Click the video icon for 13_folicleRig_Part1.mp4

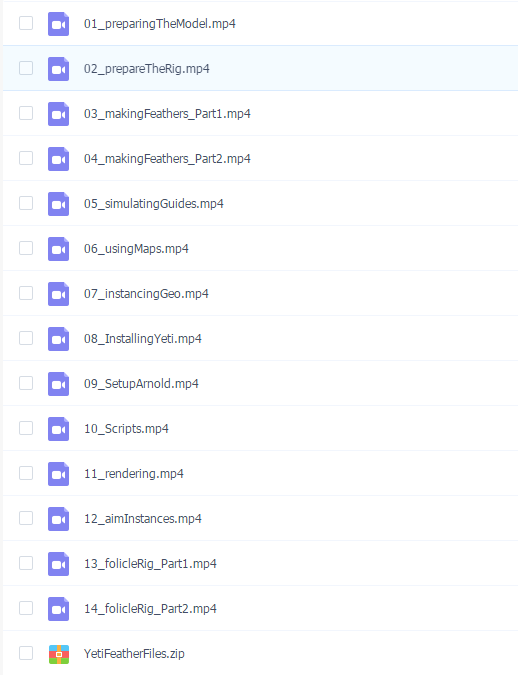pyautogui.click(x=58, y=564)
